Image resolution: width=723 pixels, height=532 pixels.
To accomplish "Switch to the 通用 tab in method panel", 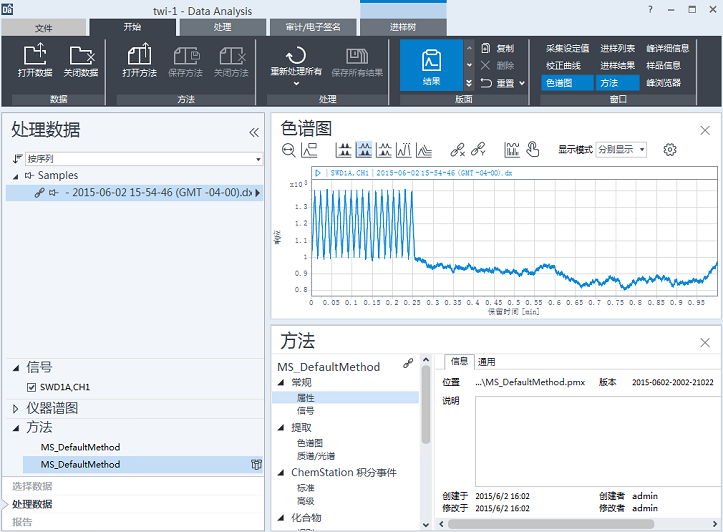I will [486, 362].
